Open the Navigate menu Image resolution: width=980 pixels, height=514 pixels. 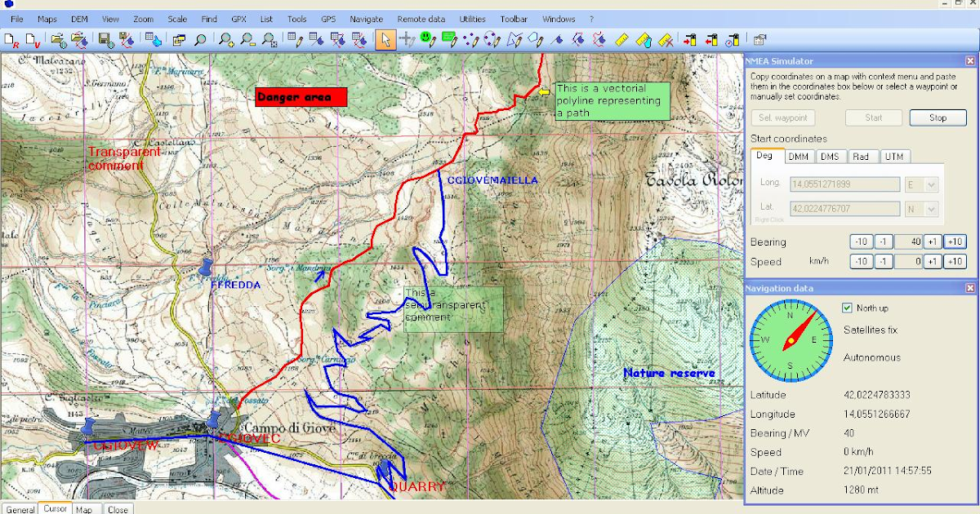point(366,19)
